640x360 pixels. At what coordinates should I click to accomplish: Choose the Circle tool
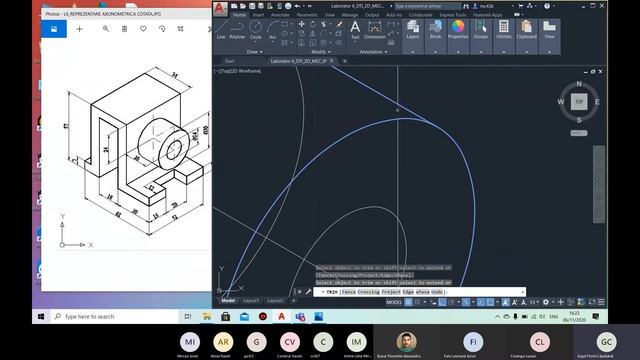256,29
